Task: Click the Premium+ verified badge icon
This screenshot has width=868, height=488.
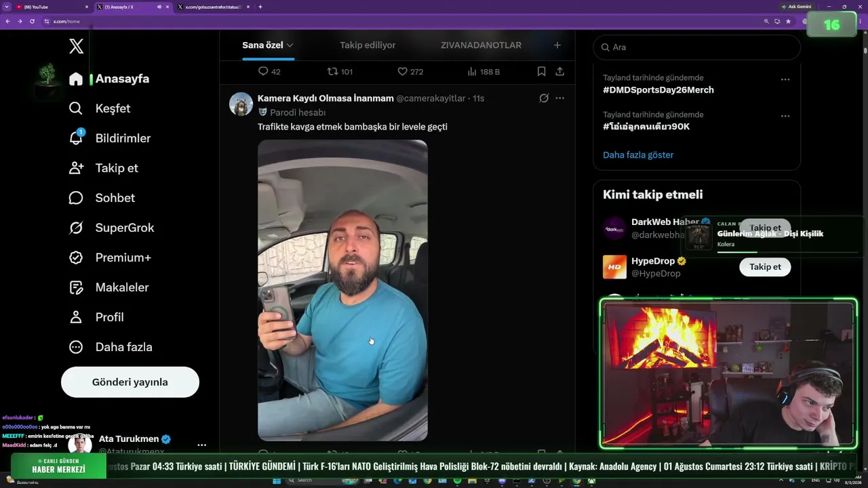Action: (76, 258)
